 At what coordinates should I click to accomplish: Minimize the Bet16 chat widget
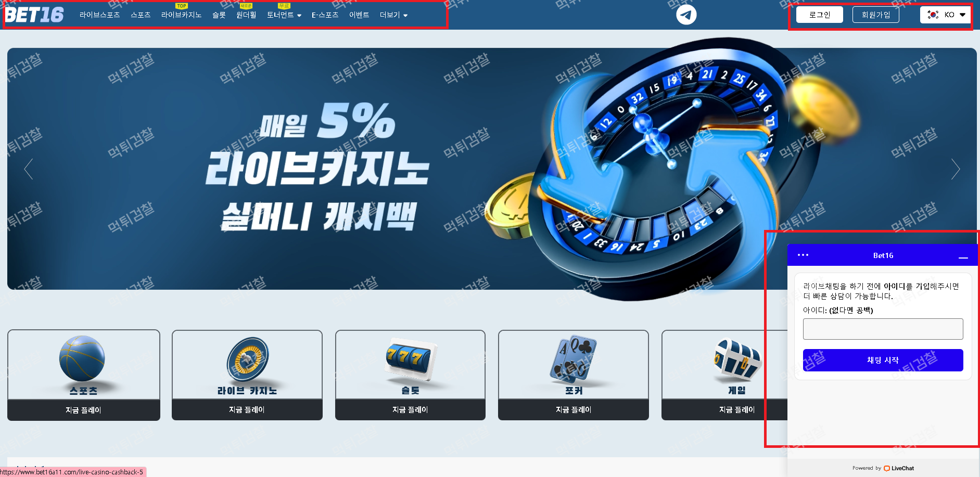[963, 256]
